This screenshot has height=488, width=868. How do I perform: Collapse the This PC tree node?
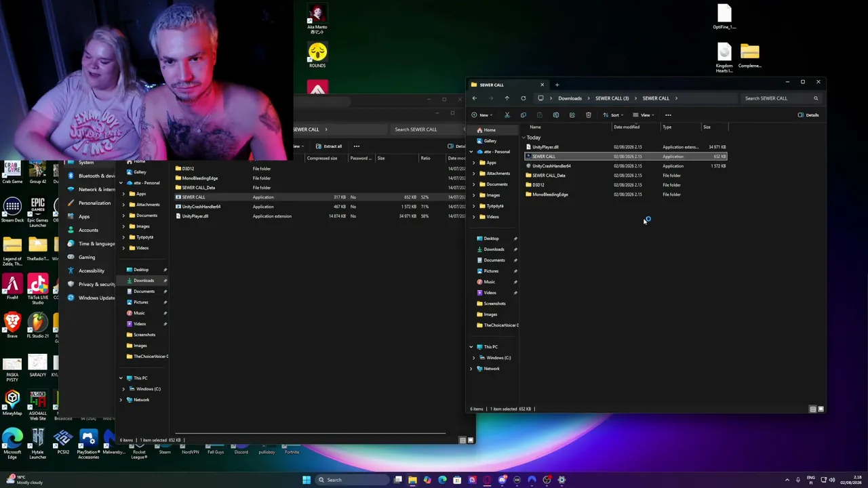[x=471, y=347]
